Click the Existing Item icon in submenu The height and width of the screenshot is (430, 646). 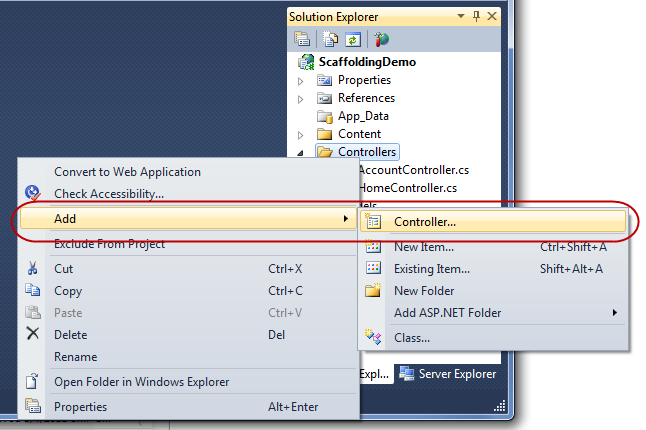coord(373,268)
